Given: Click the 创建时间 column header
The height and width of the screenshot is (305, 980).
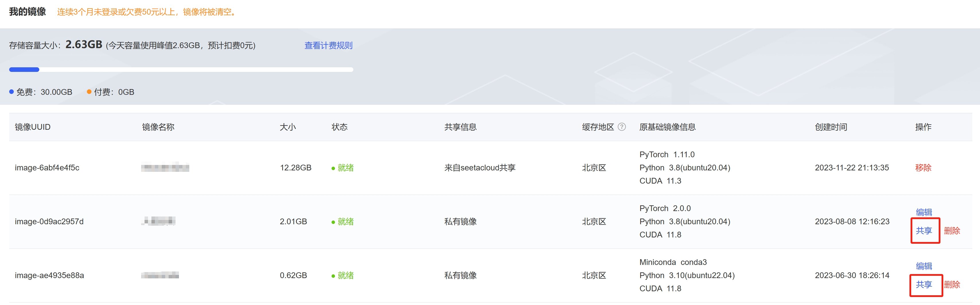Looking at the screenshot, I should (x=831, y=127).
